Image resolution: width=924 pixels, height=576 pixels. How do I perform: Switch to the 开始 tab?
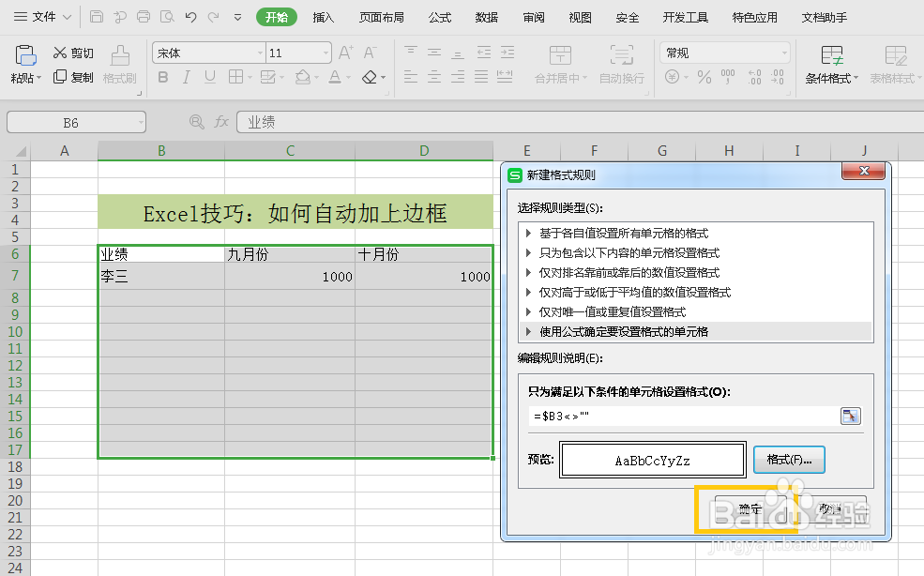pos(277,17)
